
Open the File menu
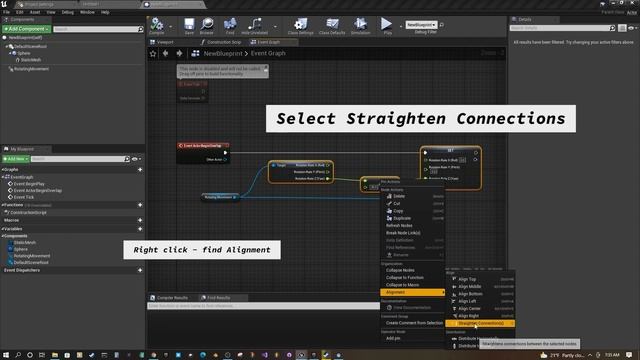[7, 12]
